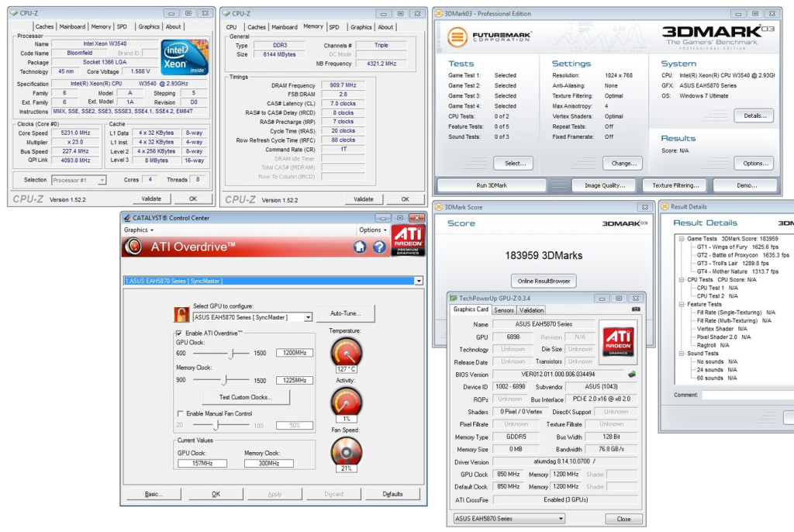Open Catalyst help via the question mark icon
The height and width of the screenshot is (532, 794).
[379, 247]
